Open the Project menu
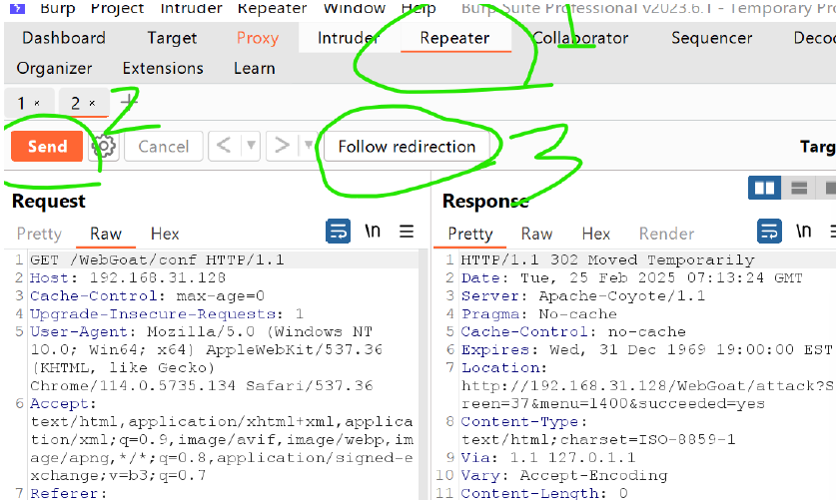This screenshot has height=504, width=840. (x=117, y=8)
